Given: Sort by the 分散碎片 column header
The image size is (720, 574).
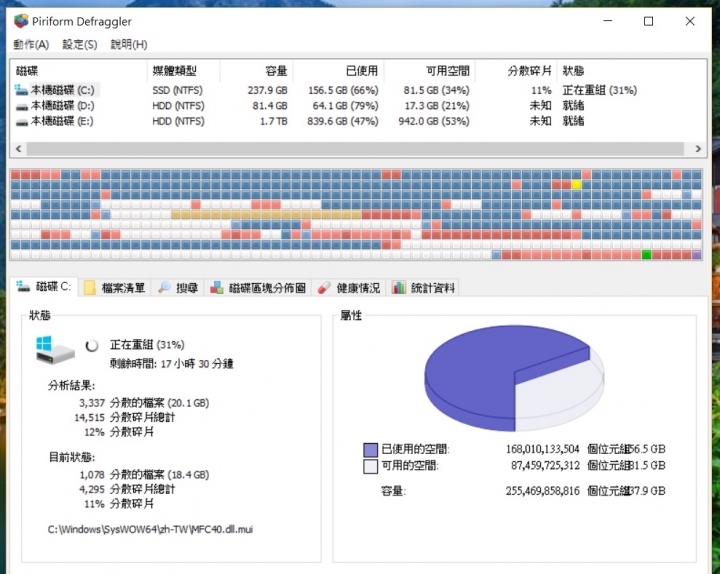Looking at the screenshot, I should pyautogui.click(x=516, y=71).
